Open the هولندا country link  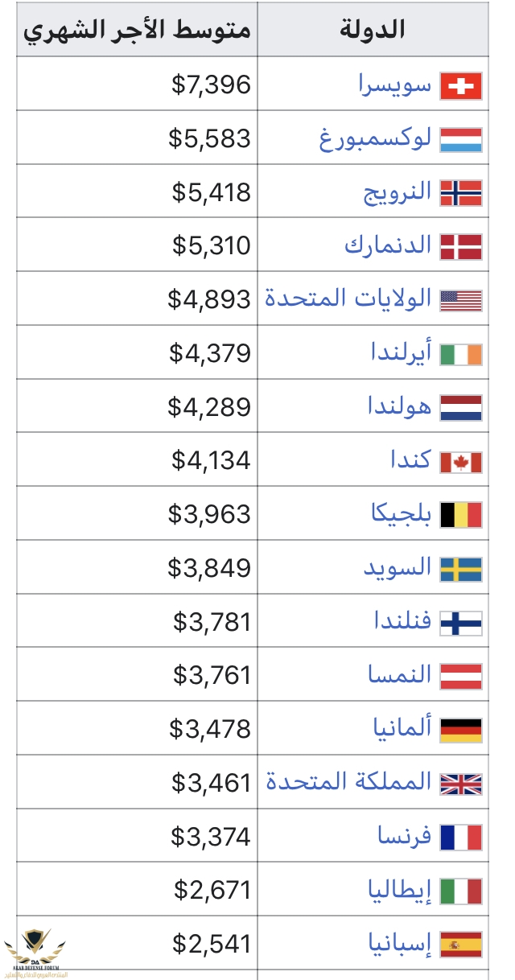[x=398, y=406]
